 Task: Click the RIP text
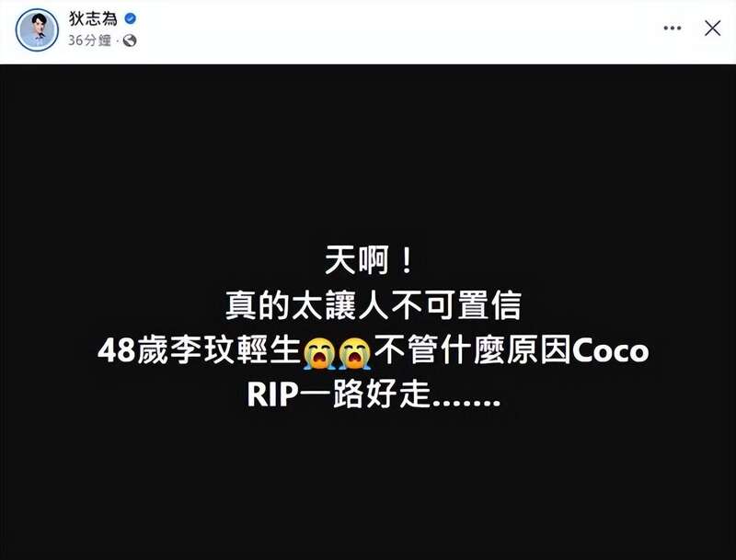[272, 394]
